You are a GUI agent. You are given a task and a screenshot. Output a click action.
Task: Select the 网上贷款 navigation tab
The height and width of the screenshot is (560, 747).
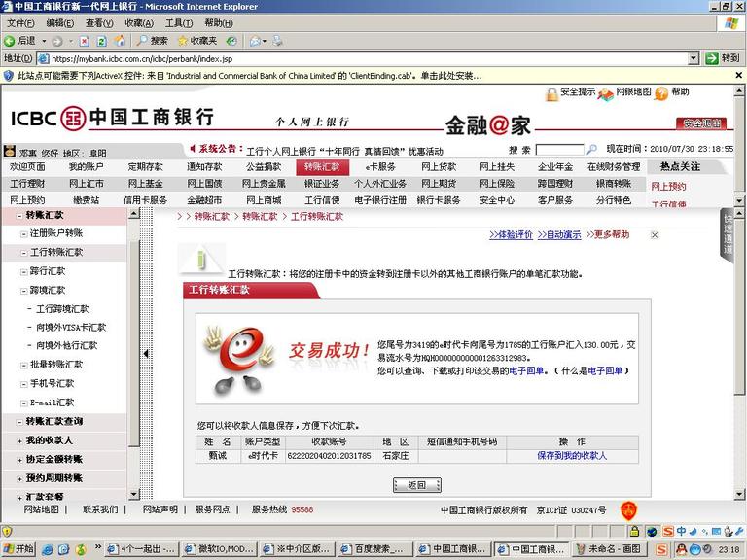[439, 167]
